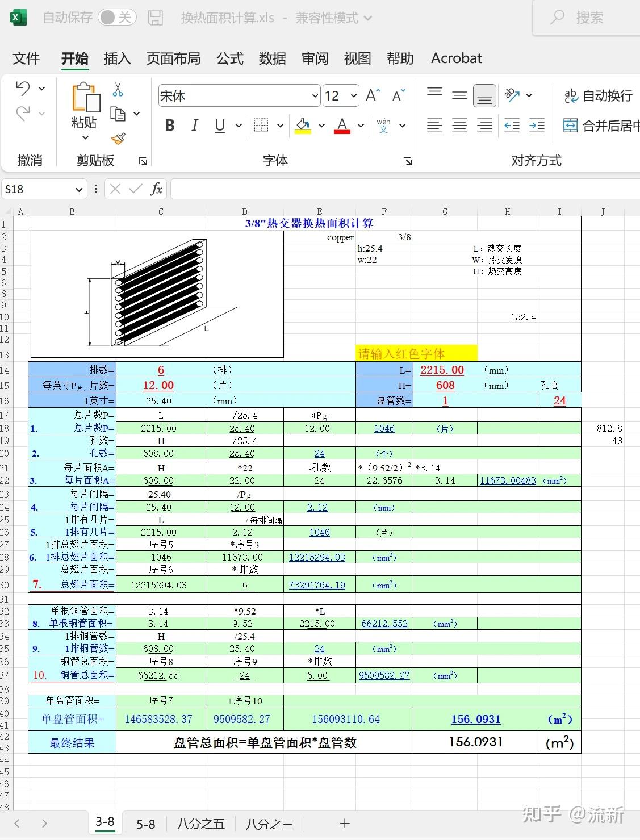Open the 数据 ribbon tab
Viewport: 640px width, 840px height.
click(273, 58)
